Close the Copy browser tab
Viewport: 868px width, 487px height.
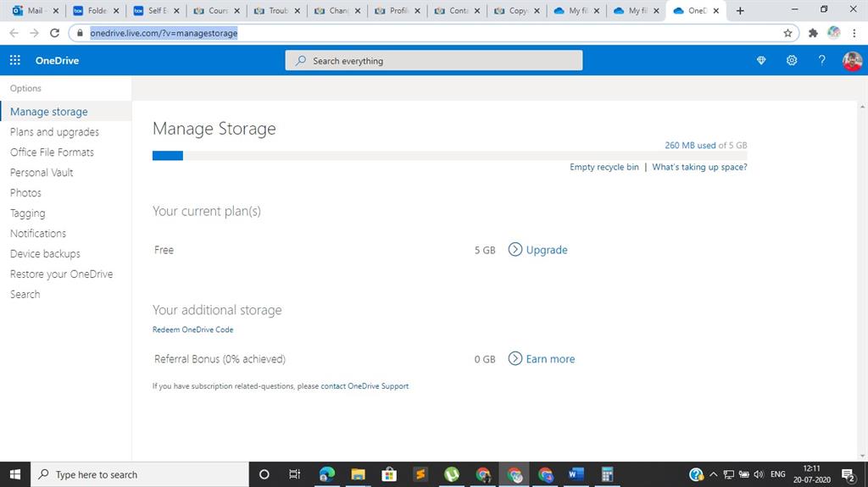coord(537,10)
